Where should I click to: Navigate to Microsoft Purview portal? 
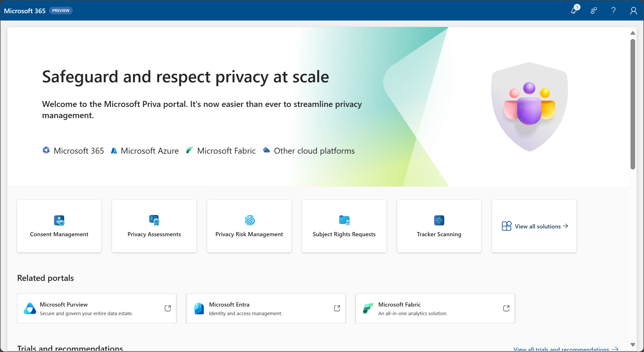click(96, 308)
